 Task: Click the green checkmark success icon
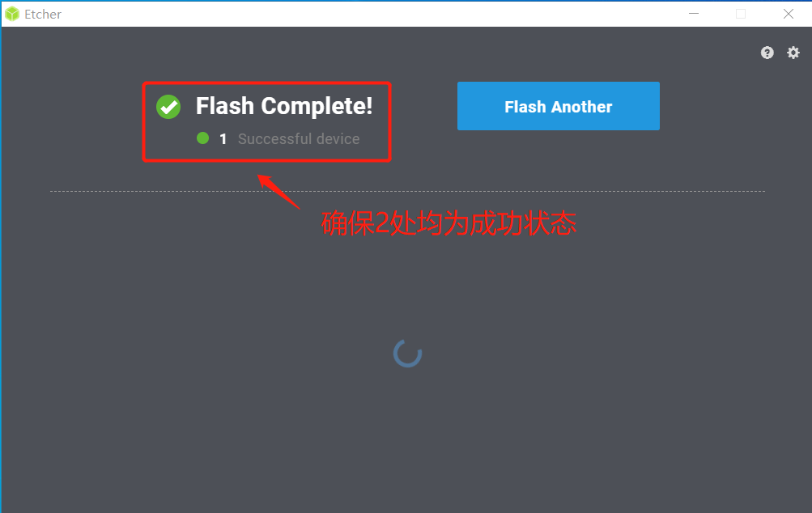coord(168,107)
